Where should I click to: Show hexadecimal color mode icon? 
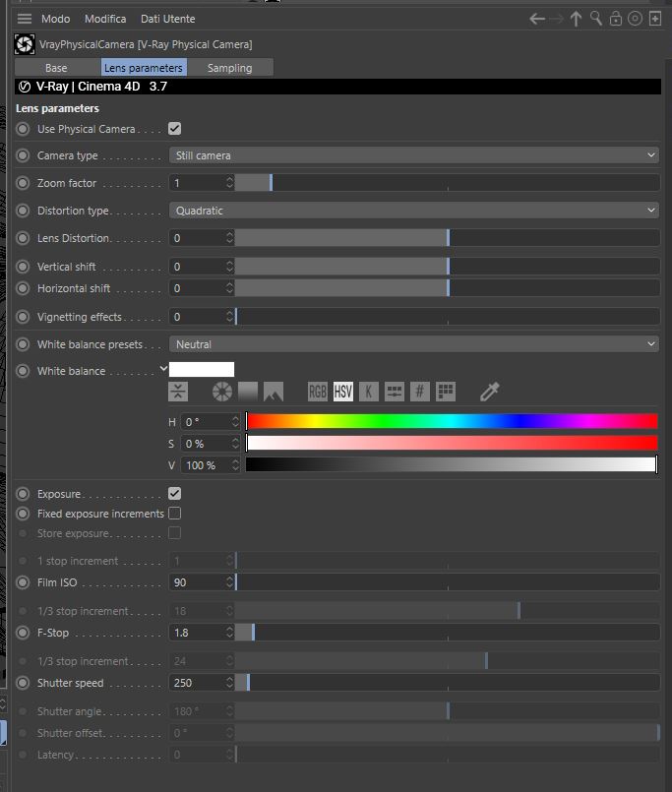point(420,392)
